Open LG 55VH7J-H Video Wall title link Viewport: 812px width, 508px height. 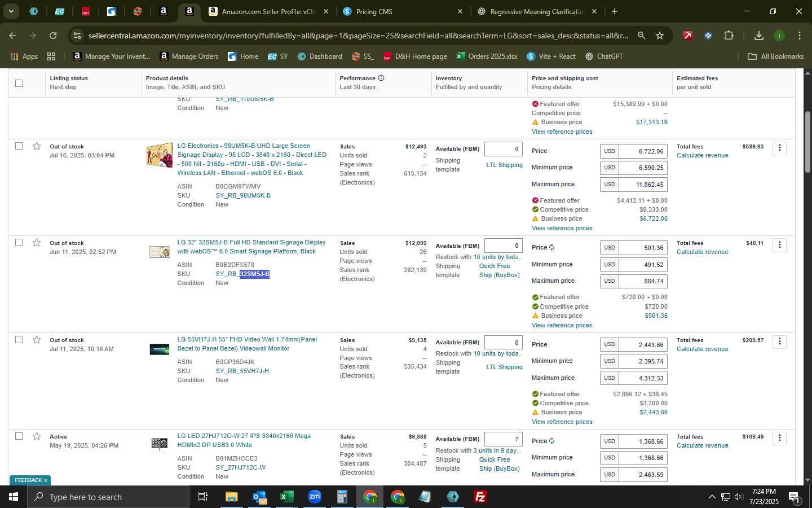[x=247, y=344]
